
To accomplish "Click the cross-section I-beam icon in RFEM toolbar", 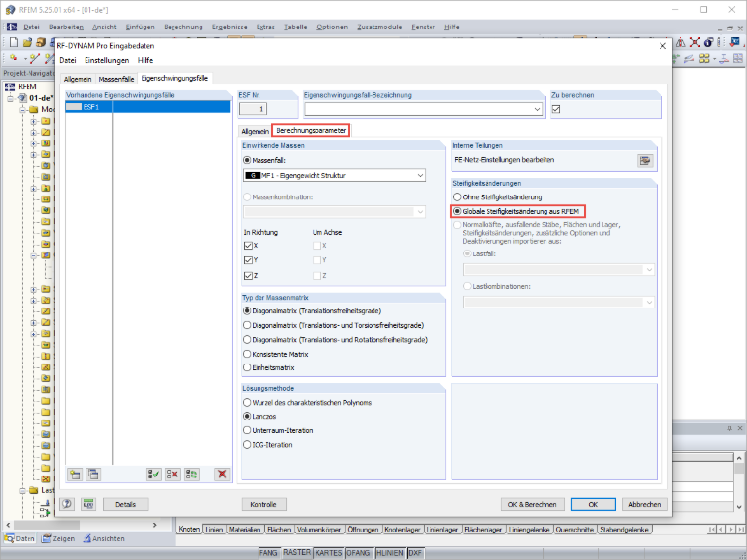I will point(724,59).
